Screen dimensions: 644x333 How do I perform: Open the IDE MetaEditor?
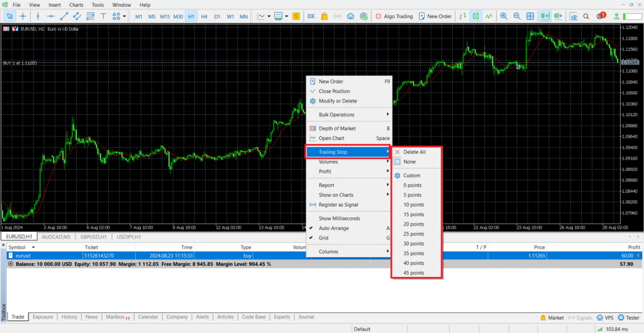point(311,16)
